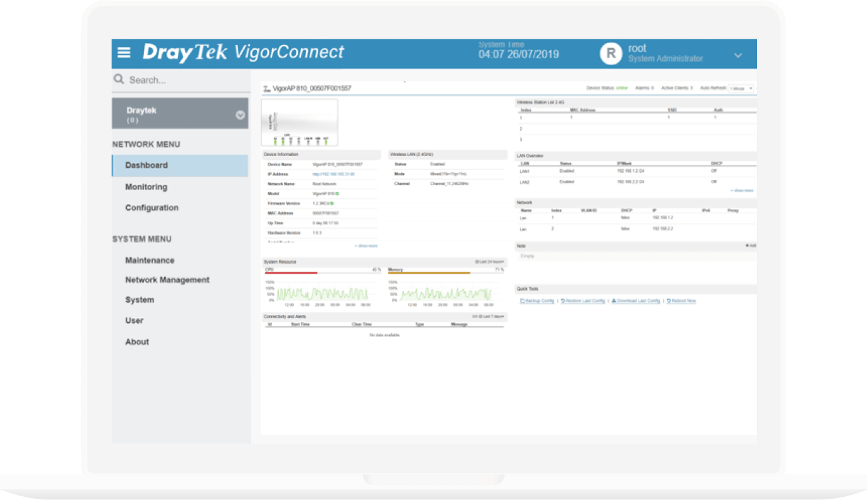Screen dimensions: 868x500
Task: Click the Memory usage progress bar
Action: click(446, 273)
